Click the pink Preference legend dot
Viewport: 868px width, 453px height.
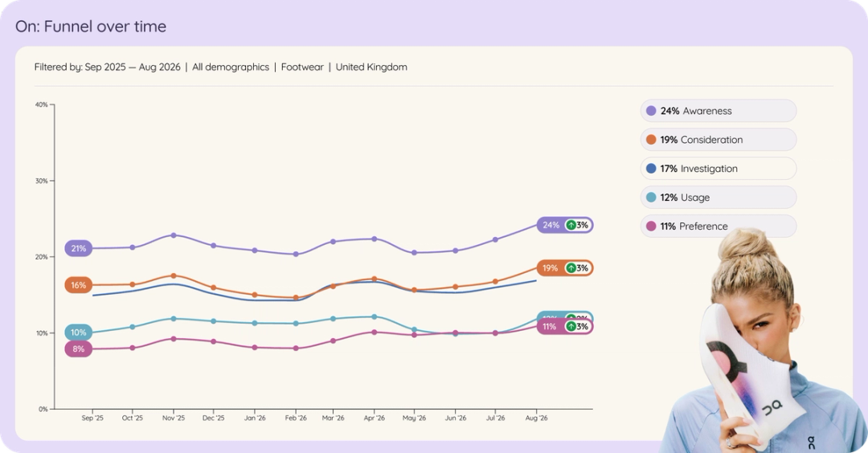[x=651, y=226]
